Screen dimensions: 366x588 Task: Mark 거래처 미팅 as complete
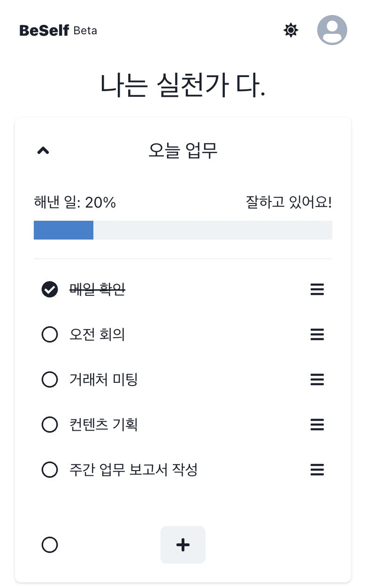pos(50,379)
